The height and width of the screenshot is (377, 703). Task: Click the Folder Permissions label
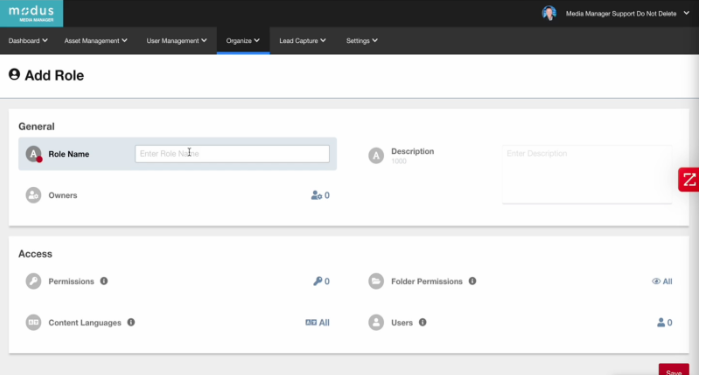point(427,282)
